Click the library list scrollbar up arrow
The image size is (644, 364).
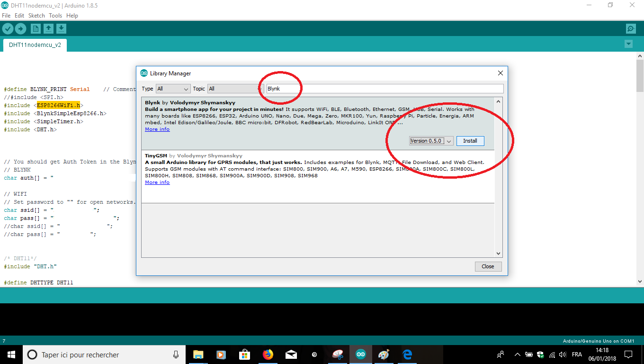tap(498, 101)
